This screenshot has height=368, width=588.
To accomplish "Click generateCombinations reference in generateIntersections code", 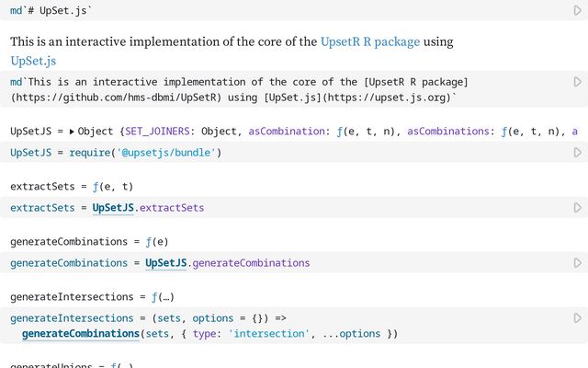I will coord(80,333).
